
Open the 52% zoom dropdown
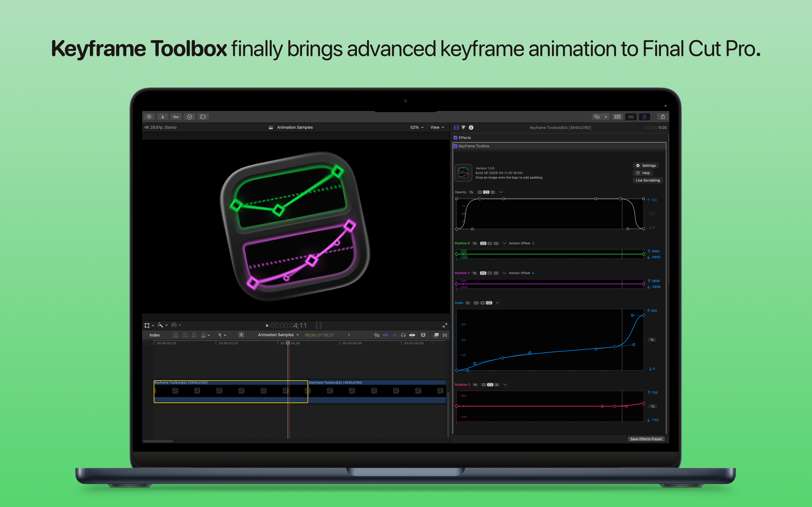coord(417,127)
